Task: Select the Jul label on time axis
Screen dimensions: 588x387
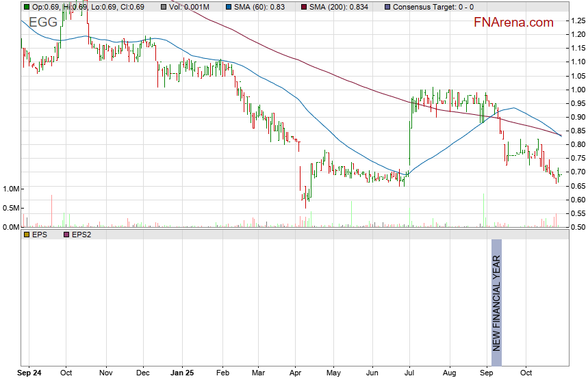Action: [x=409, y=374]
